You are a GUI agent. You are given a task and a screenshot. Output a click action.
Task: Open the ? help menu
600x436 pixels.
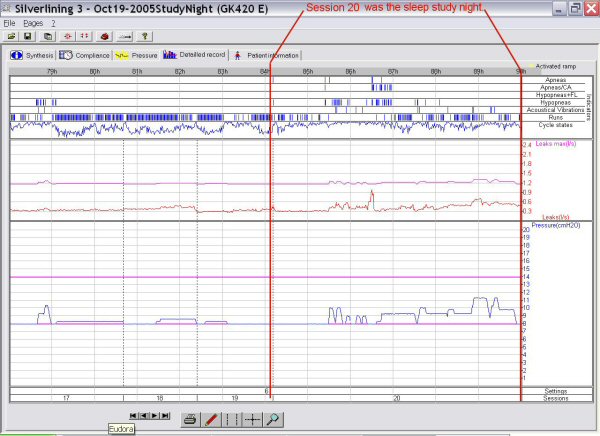pyautogui.click(x=53, y=23)
